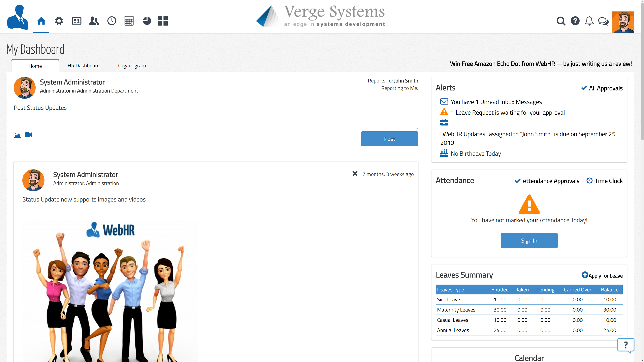Click the Post Status Updates text box

216,121
